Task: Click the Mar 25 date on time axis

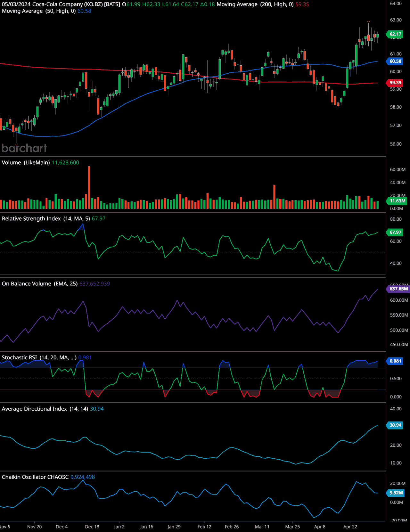Action: coord(292,527)
